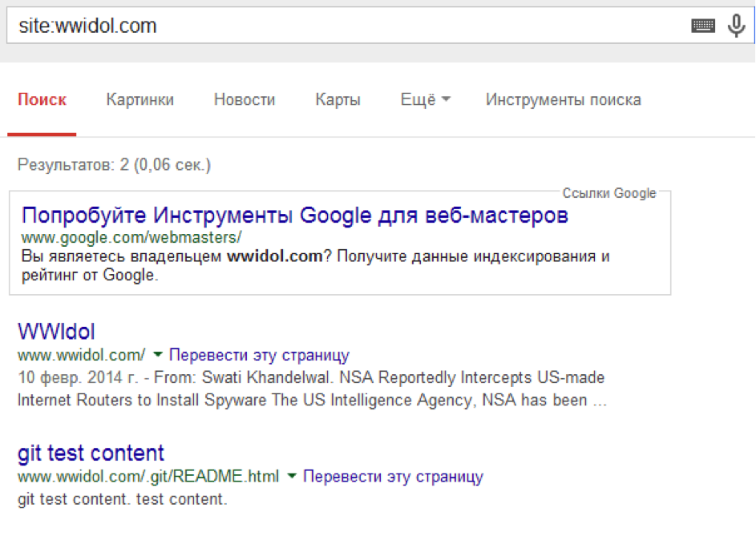
Task: Click the www.google.com/webmasters/ URL
Action: (x=131, y=237)
